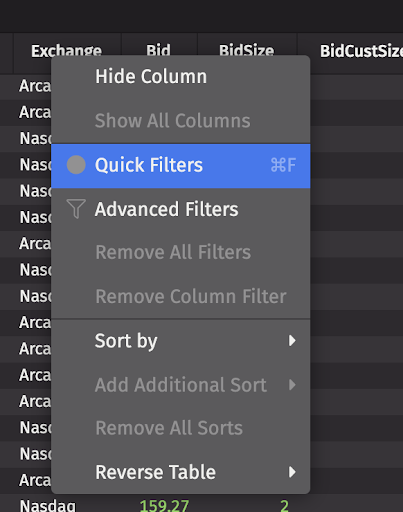403x512 pixels.
Task: Click the Quick Filters circle icon
Action: coord(76,165)
